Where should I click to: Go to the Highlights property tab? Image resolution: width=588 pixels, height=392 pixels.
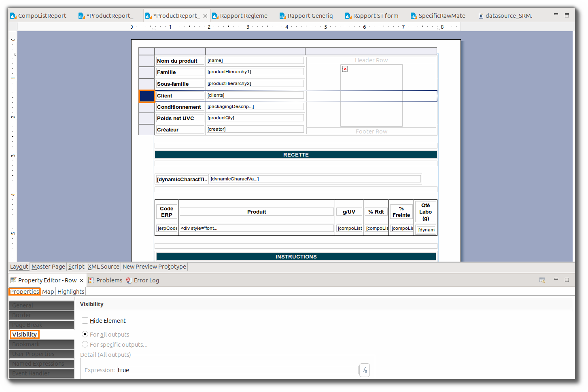[x=71, y=292]
